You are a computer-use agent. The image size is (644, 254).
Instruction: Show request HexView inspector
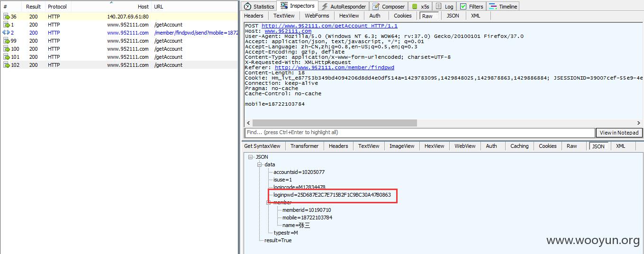coord(349,16)
